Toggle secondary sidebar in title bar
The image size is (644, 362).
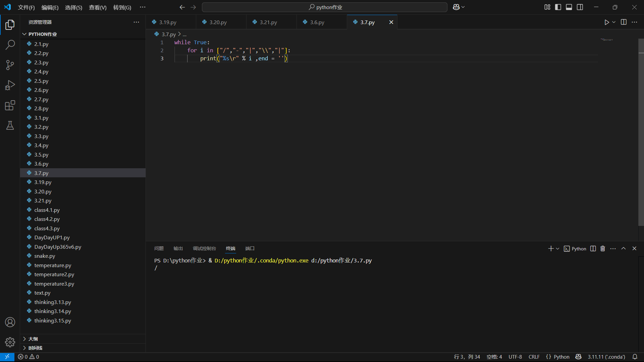[580, 7]
